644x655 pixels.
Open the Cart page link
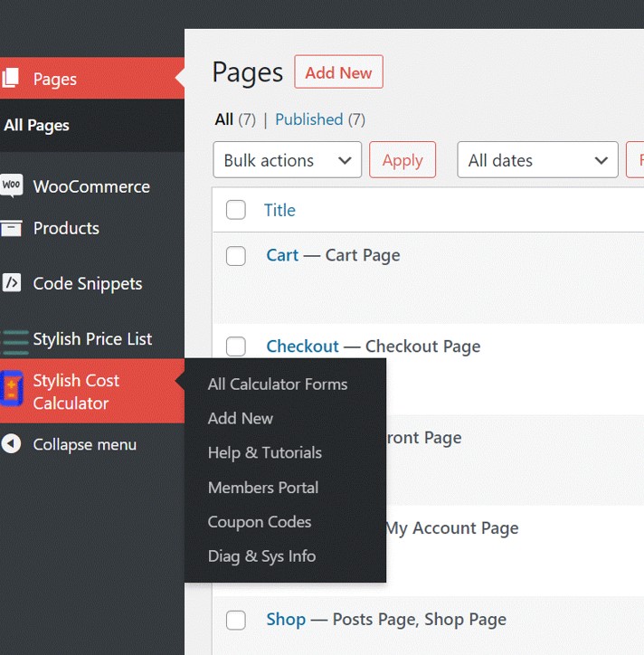click(x=282, y=255)
